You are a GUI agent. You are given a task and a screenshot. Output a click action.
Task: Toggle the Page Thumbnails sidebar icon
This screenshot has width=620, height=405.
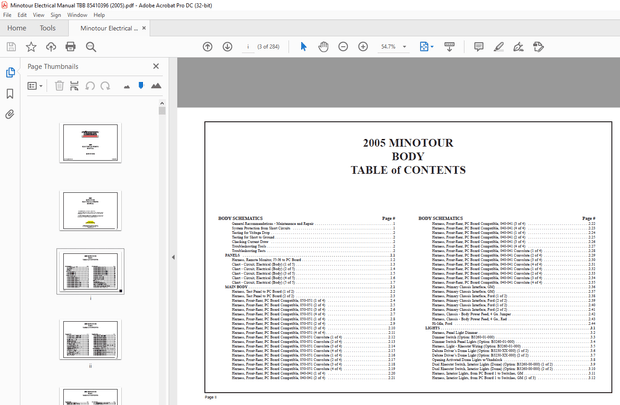point(10,72)
